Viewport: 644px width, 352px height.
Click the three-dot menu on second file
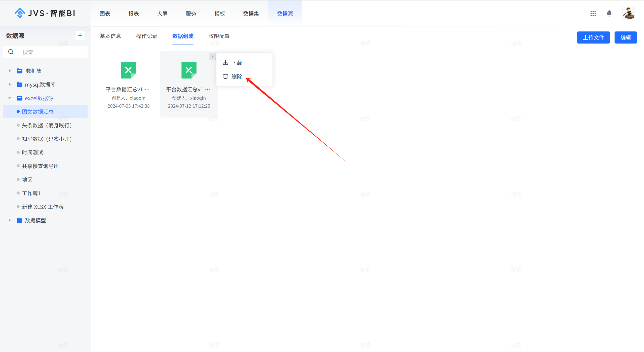212,56
